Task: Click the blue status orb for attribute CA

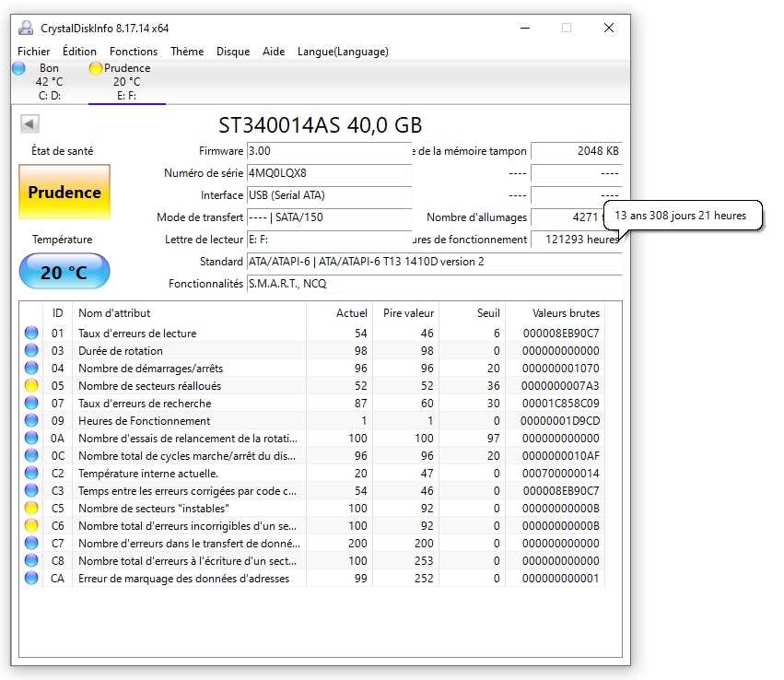Action: point(31,579)
